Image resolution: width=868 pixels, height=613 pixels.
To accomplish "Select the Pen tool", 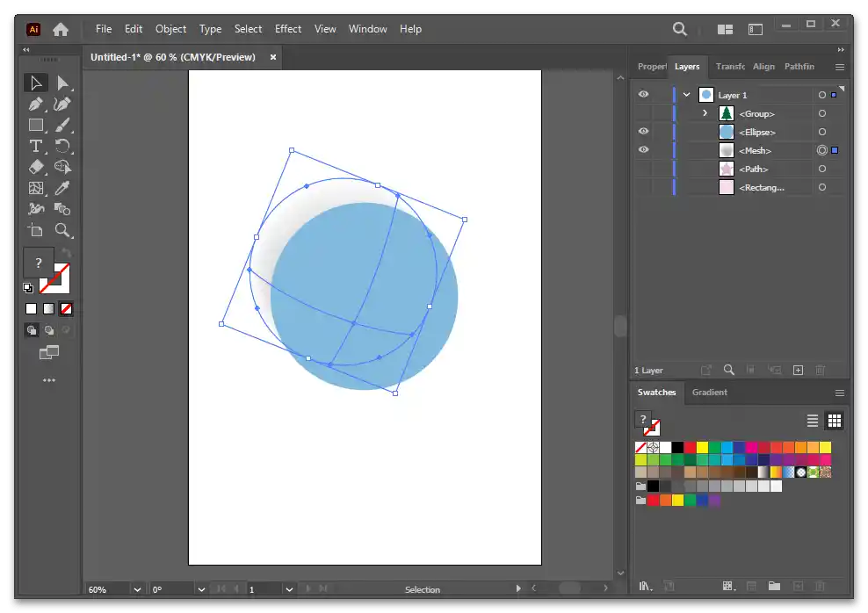I will pyautogui.click(x=36, y=105).
